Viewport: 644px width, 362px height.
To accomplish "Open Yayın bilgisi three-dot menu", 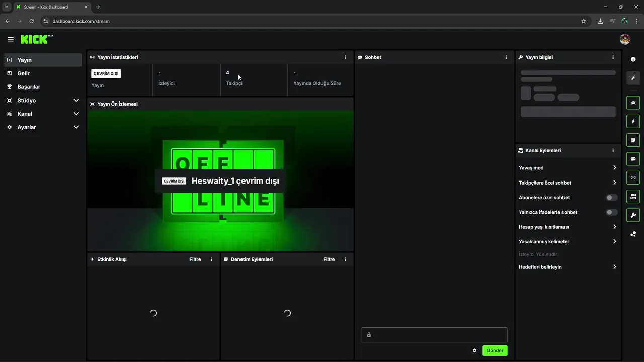I will tap(613, 57).
